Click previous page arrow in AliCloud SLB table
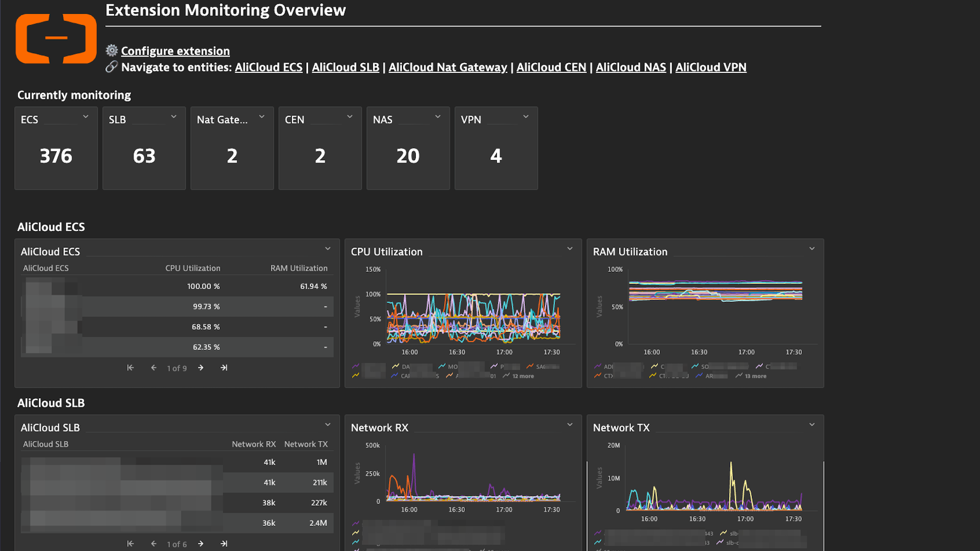The image size is (980, 551). coord(154,543)
